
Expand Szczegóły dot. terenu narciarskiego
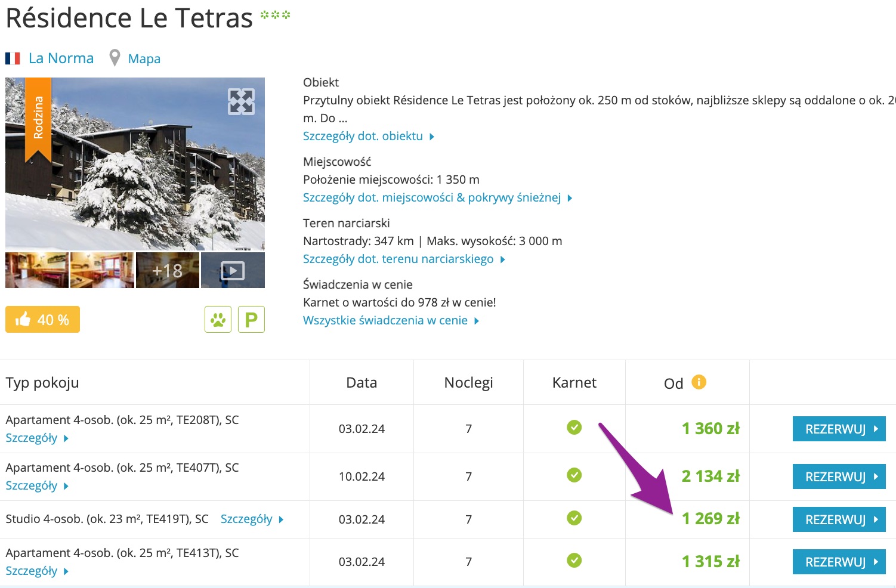click(x=404, y=259)
